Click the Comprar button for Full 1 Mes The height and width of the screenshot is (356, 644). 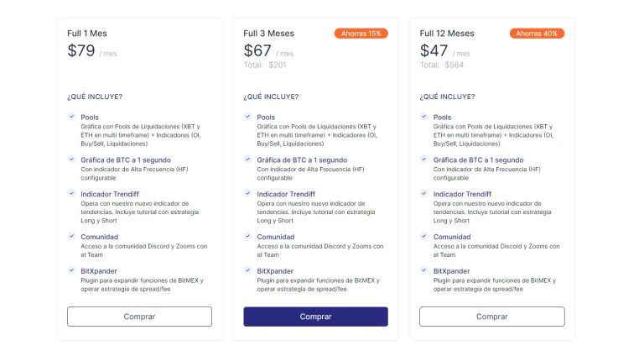point(139,317)
